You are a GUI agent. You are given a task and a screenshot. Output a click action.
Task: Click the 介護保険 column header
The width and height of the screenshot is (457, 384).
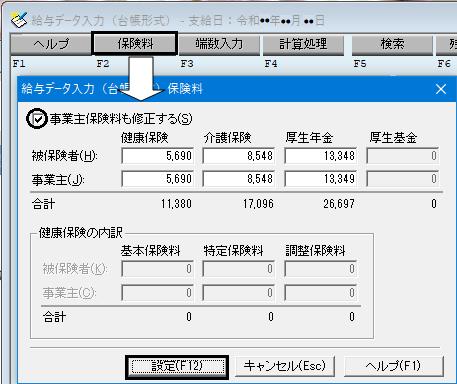(227, 138)
